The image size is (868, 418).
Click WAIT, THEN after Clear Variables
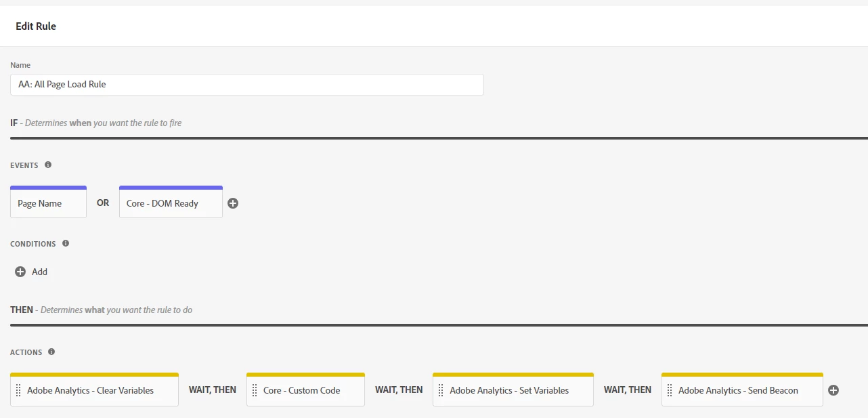tap(213, 390)
